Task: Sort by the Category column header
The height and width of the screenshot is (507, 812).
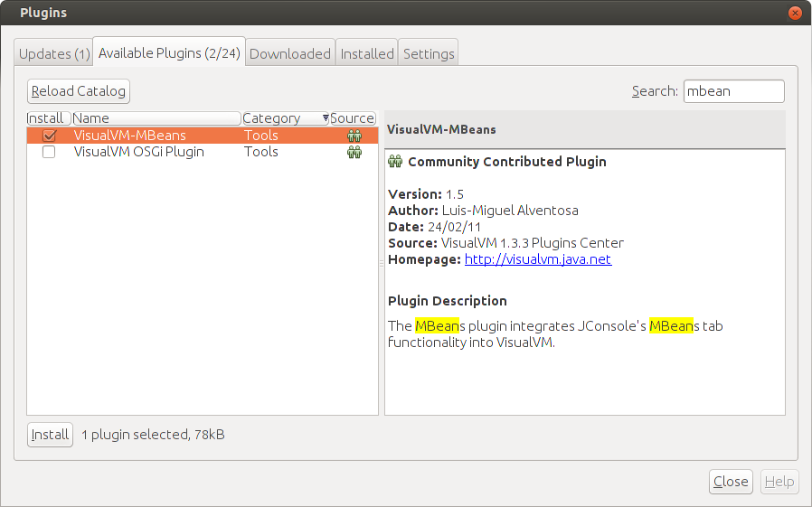Action: pos(286,118)
